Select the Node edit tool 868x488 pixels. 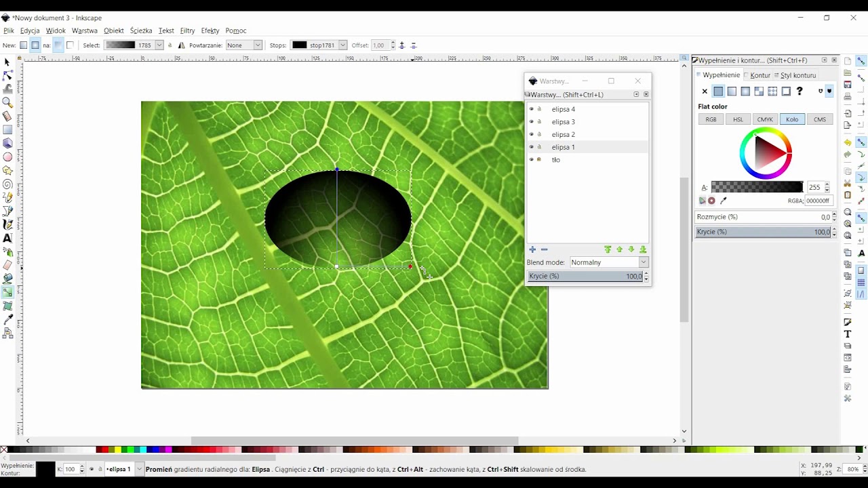[x=7, y=75]
